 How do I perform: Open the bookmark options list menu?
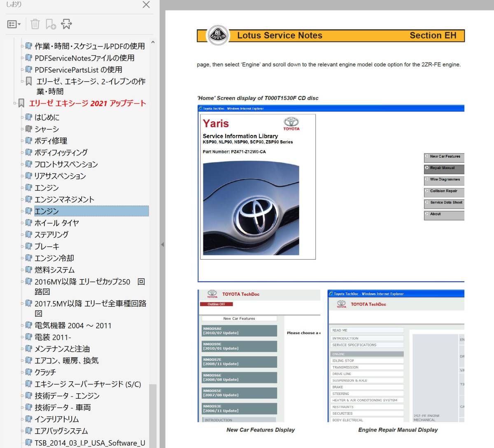click(14, 24)
